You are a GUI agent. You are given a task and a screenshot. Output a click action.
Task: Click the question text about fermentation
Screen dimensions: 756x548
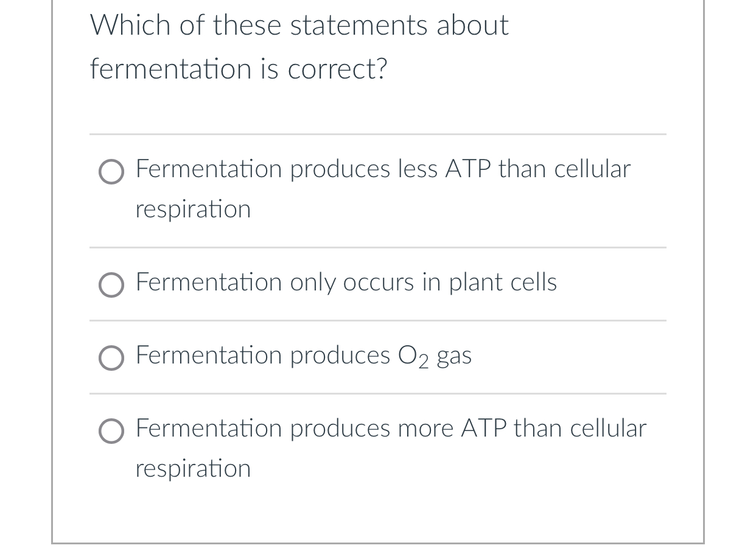299,46
